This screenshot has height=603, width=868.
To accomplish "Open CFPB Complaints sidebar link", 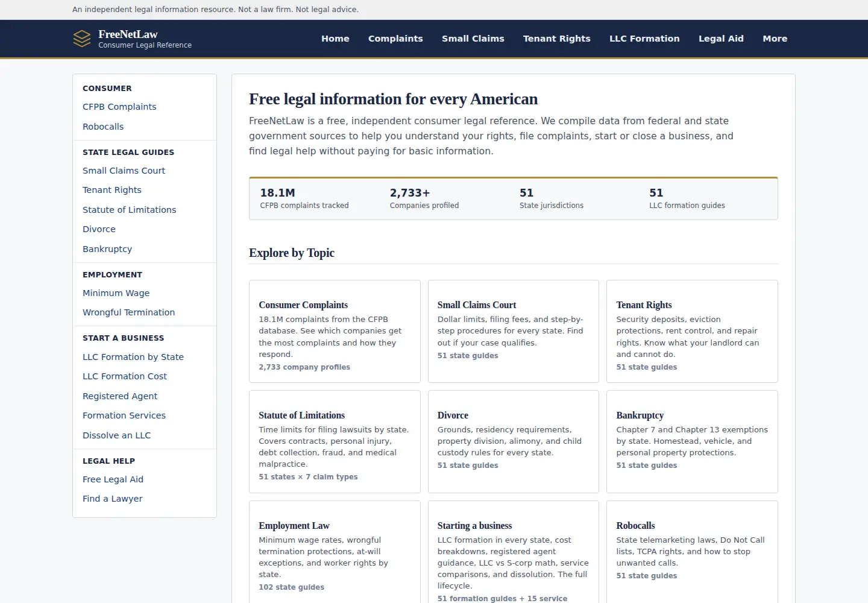I will (x=119, y=107).
